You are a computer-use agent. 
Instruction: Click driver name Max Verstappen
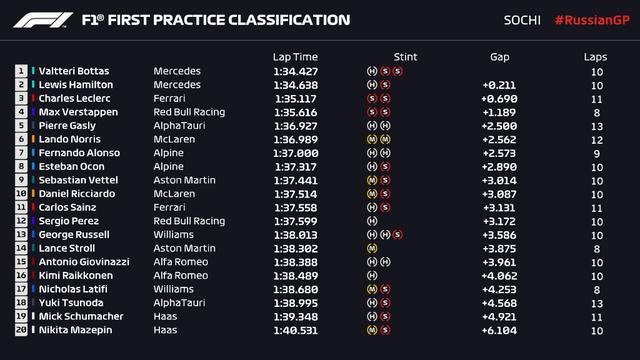[x=78, y=112]
